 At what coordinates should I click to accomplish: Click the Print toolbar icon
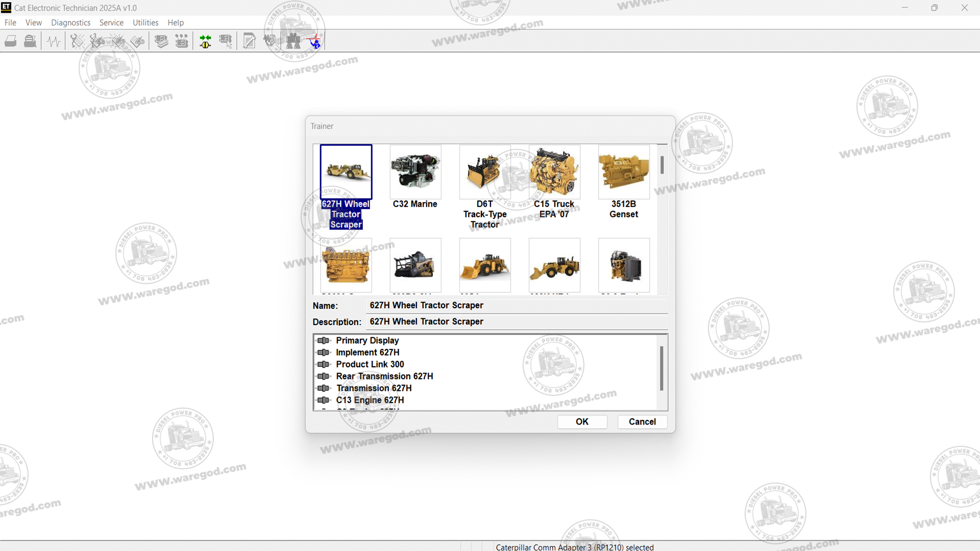[x=11, y=41]
